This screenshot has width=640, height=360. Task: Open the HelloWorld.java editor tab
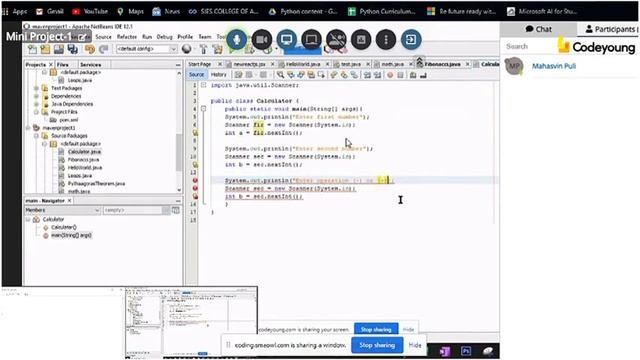pyautogui.click(x=302, y=64)
